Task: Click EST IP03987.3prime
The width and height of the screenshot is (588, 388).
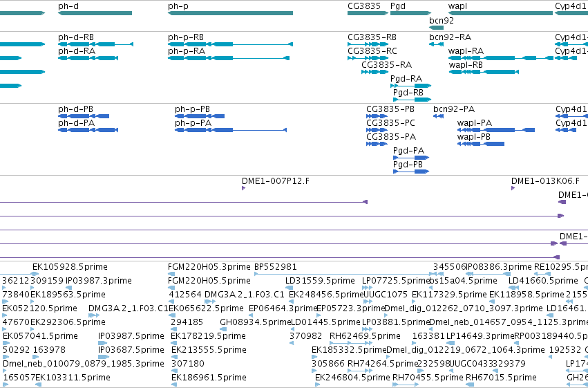Action: point(99,281)
